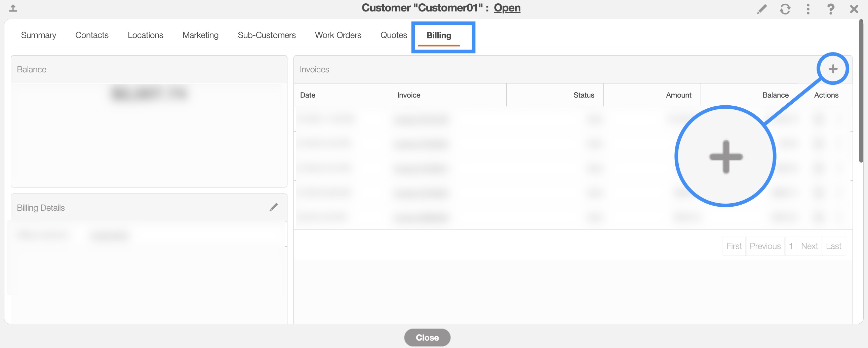Open the Contacts tab
Viewport: 868px width, 348px height.
[x=92, y=35]
